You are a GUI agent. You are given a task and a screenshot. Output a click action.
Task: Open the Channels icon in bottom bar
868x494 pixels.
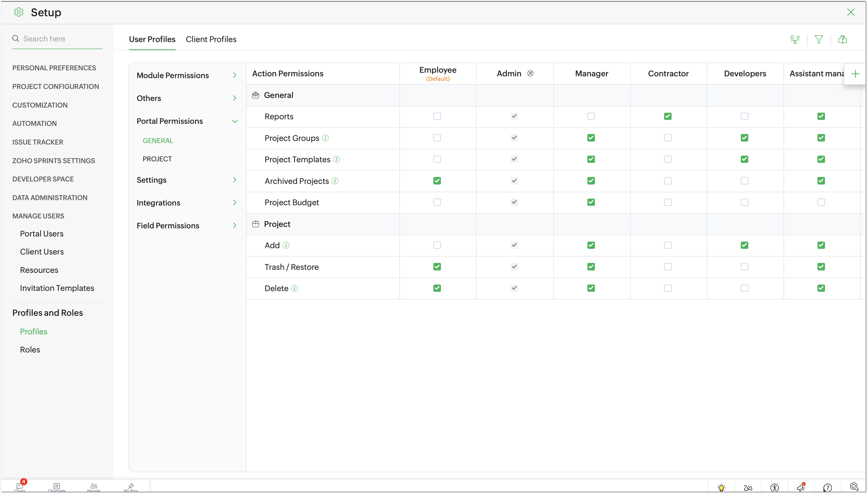[57, 486]
